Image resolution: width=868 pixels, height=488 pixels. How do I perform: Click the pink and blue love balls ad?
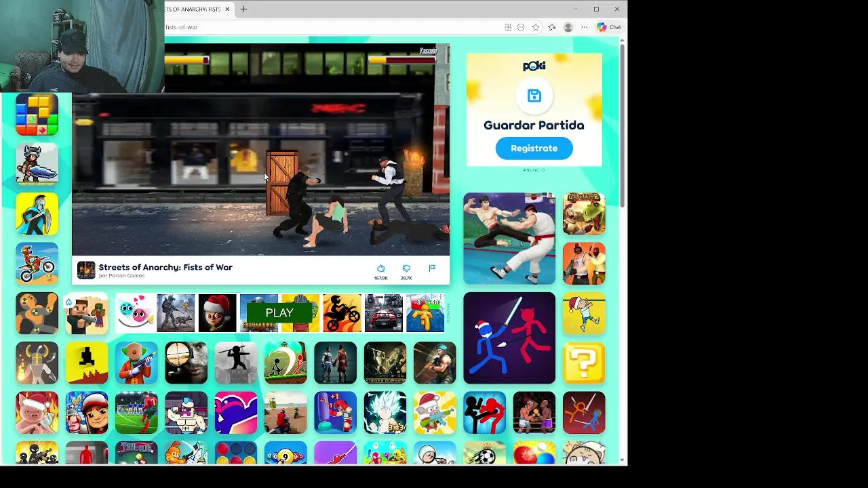pyautogui.click(x=134, y=313)
